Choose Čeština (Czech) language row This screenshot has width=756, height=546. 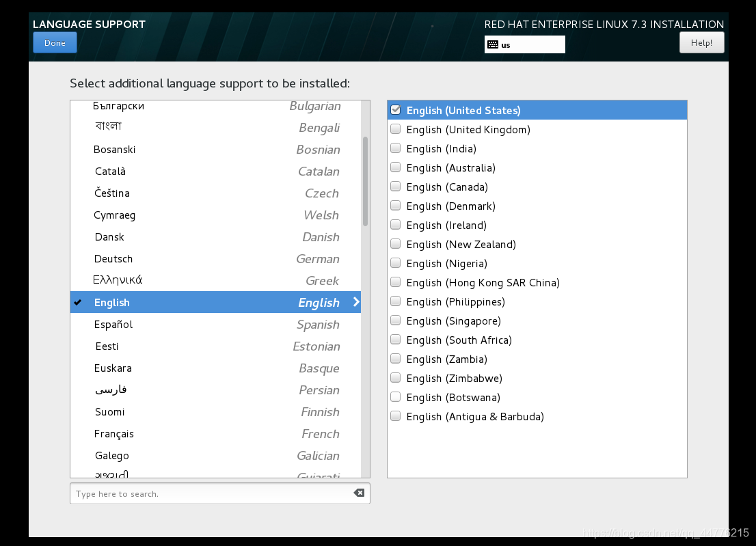215,193
